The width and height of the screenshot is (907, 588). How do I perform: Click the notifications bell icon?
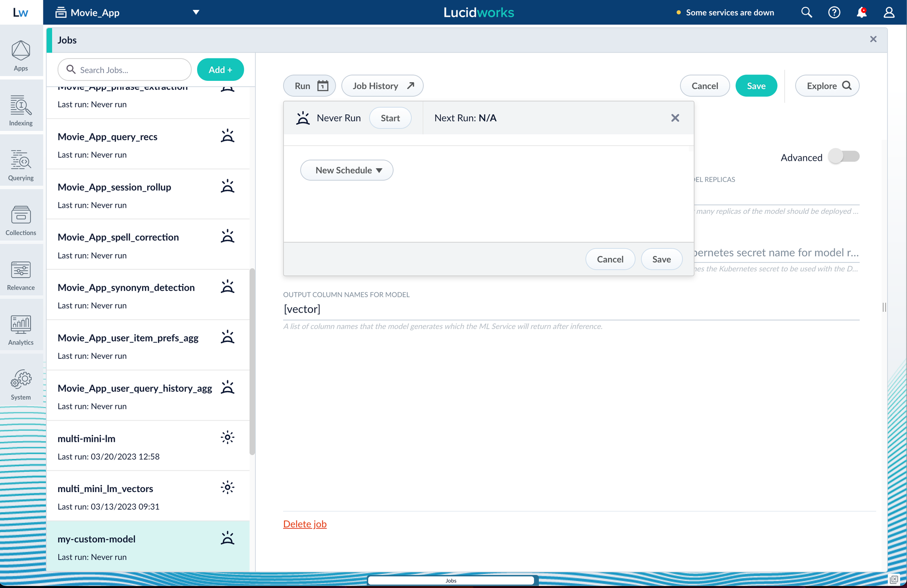coord(861,12)
